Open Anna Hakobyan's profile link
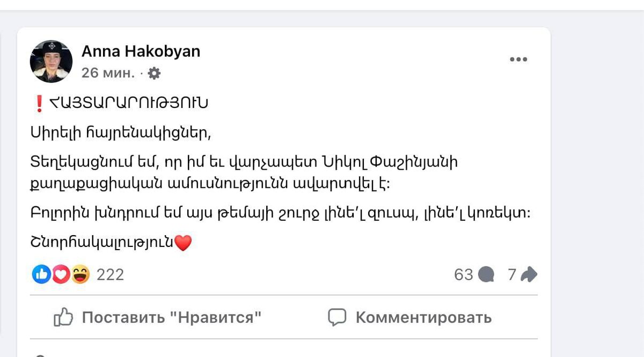 (x=141, y=51)
